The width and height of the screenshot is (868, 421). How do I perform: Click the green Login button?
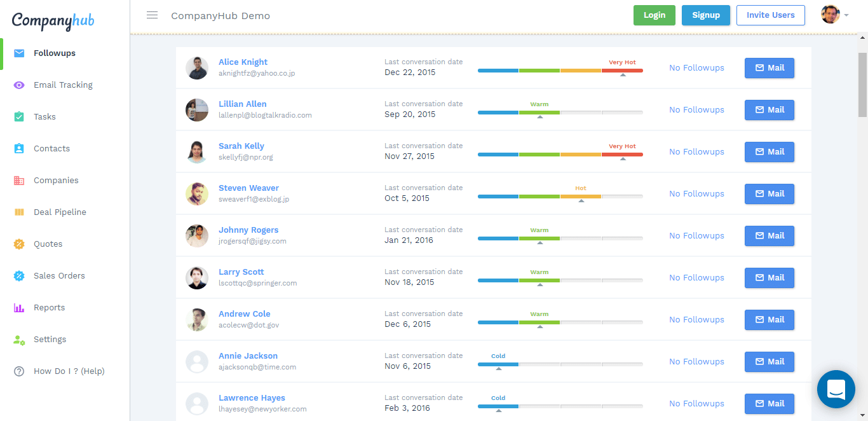[654, 15]
